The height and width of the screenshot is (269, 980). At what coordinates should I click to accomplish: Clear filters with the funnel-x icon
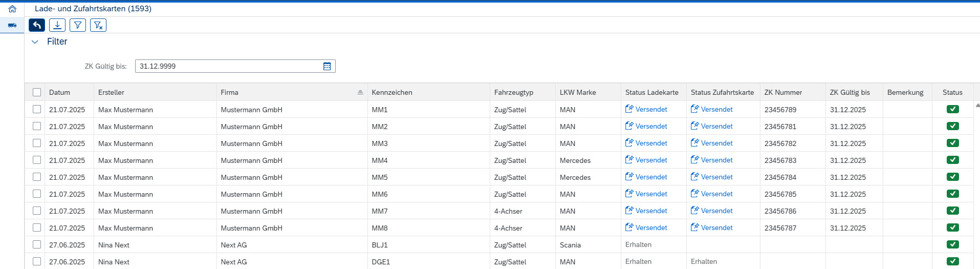pos(98,25)
